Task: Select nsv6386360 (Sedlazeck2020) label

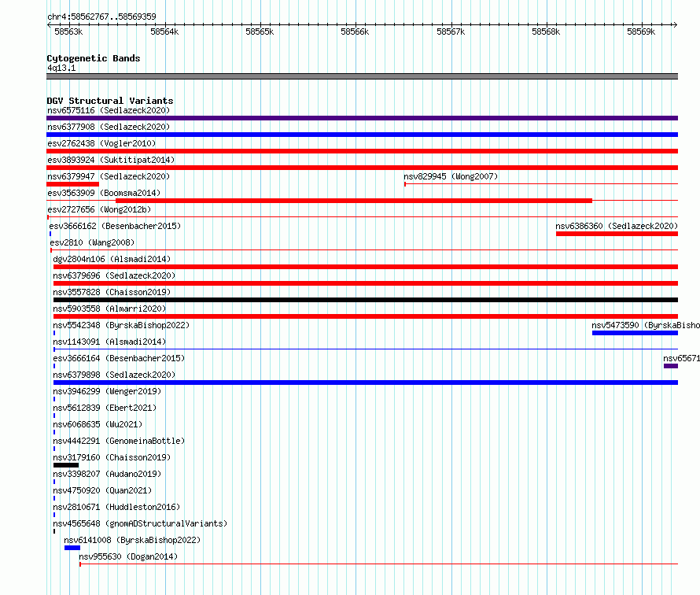Action: coord(617,226)
